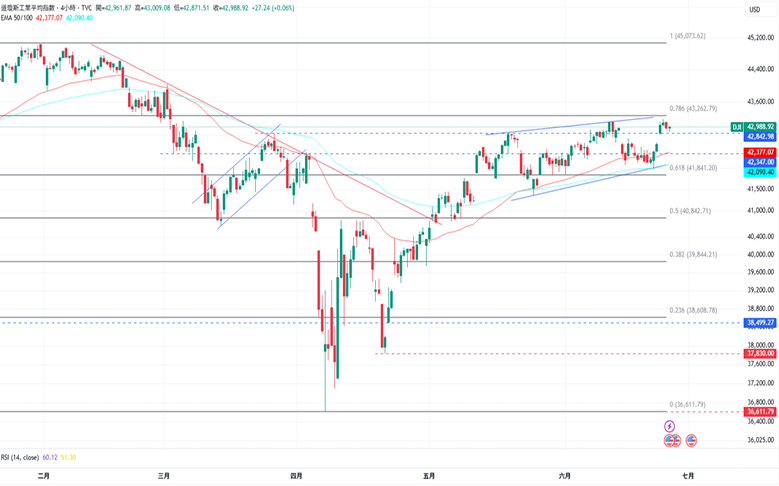Open the USD currency selector

point(754,9)
